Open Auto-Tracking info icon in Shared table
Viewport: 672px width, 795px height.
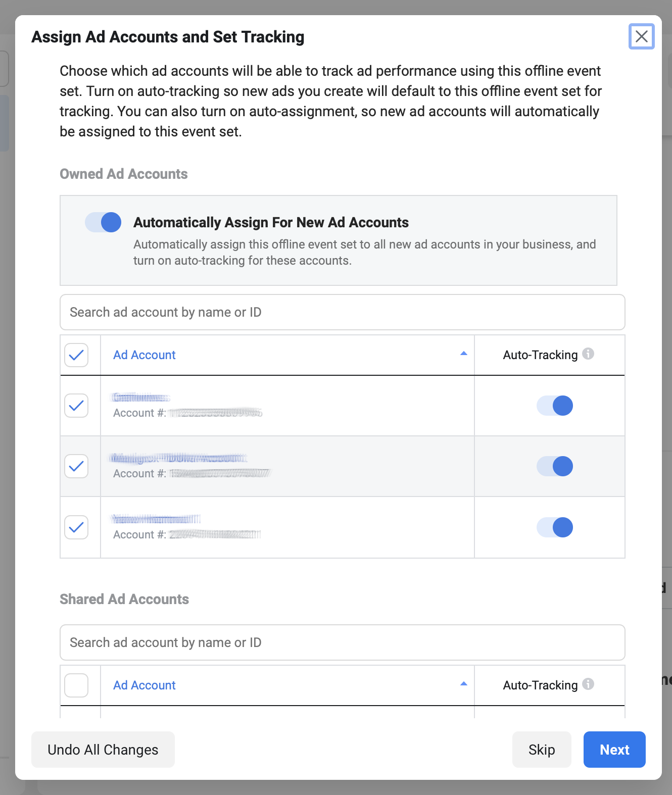point(588,684)
